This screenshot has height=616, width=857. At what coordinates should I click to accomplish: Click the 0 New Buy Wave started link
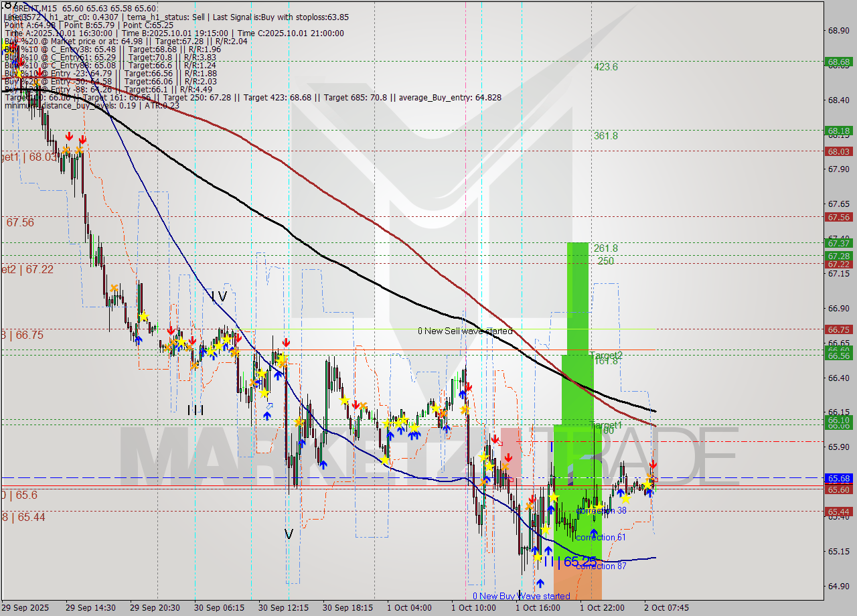[x=521, y=596]
